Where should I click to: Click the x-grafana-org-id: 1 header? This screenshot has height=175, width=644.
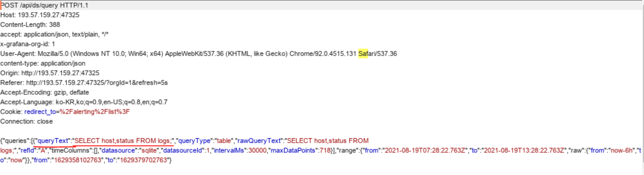(28, 44)
